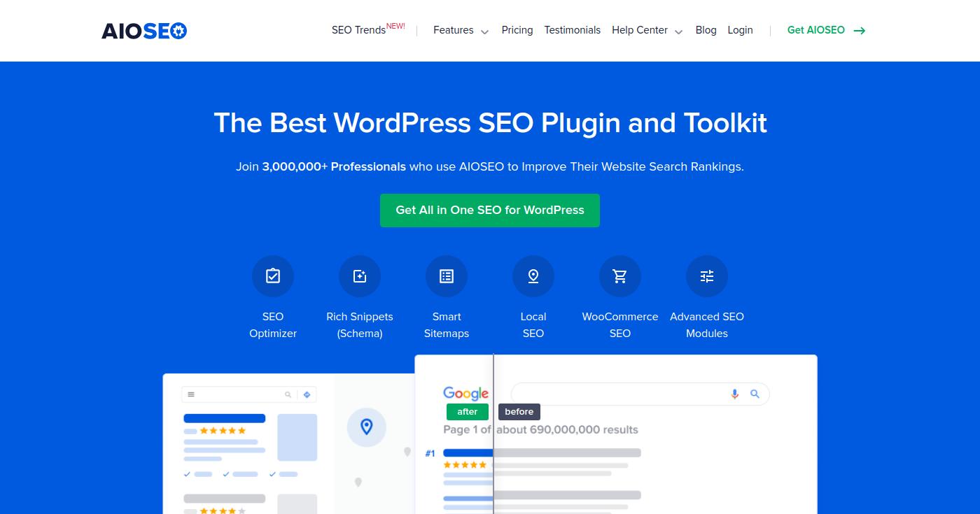Screen dimensions: 980x514
Task: Click the Login link
Action: point(740,30)
